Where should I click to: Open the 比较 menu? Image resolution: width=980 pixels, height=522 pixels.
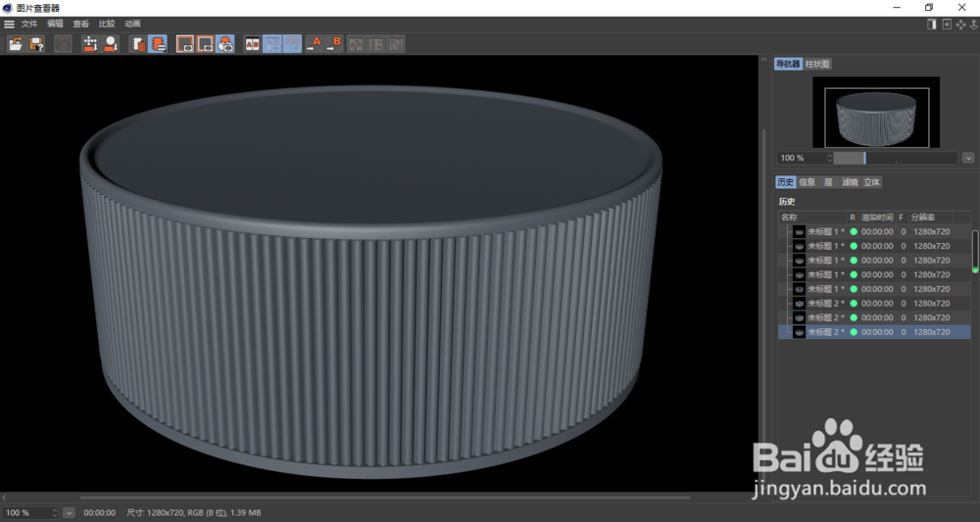click(x=107, y=24)
